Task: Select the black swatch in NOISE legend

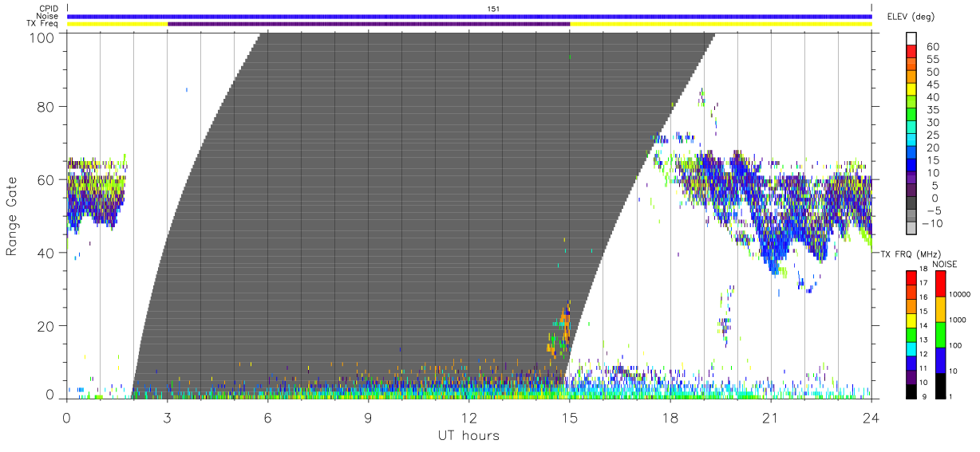Action: (940, 386)
